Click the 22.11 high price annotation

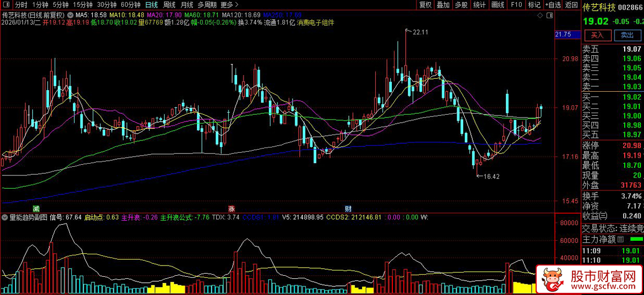click(420, 32)
